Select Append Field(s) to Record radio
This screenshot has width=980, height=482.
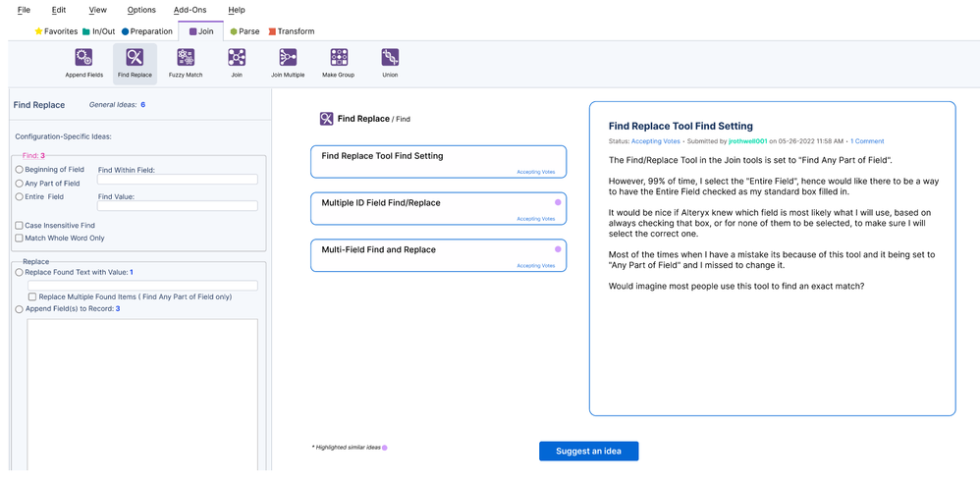click(20, 309)
